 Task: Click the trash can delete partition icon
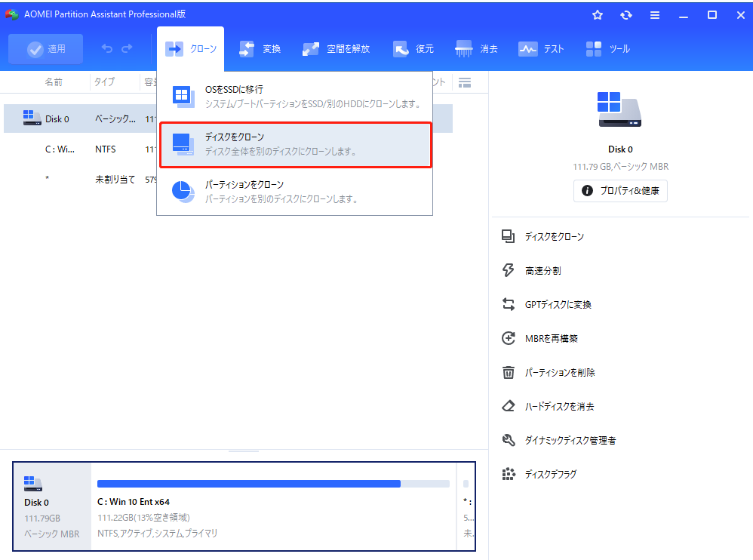(508, 372)
